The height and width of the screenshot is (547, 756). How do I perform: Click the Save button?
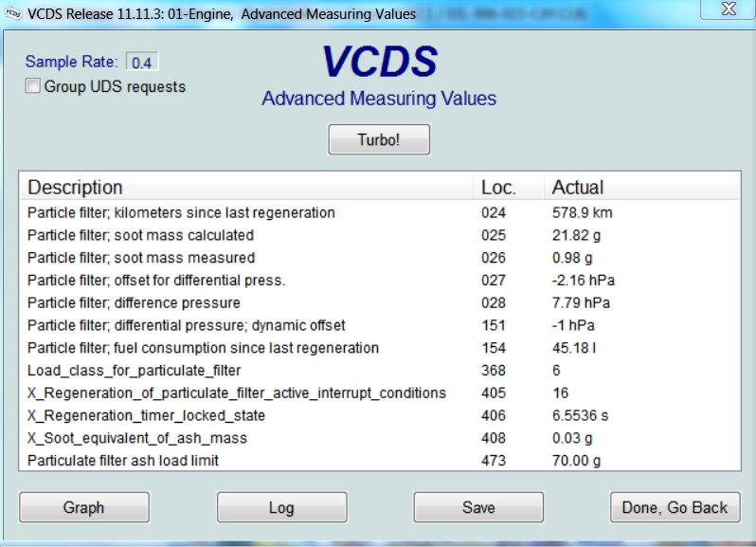478,507
